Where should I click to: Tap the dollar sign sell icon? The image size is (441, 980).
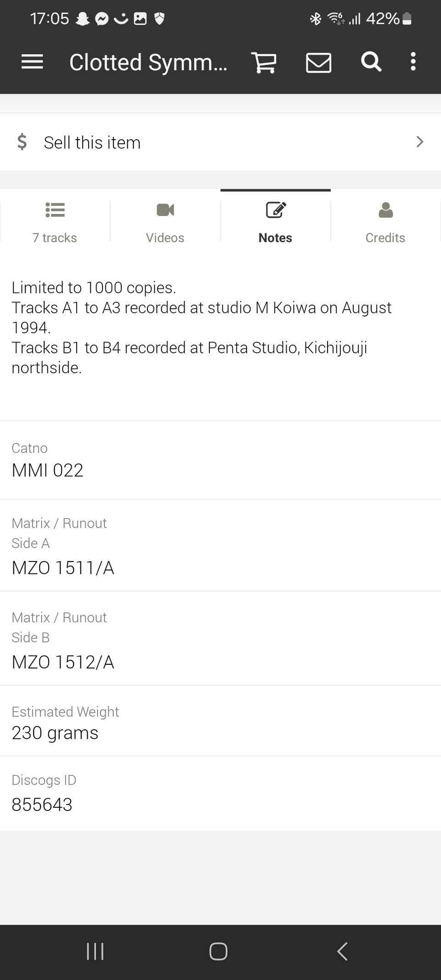pos(22,142)
